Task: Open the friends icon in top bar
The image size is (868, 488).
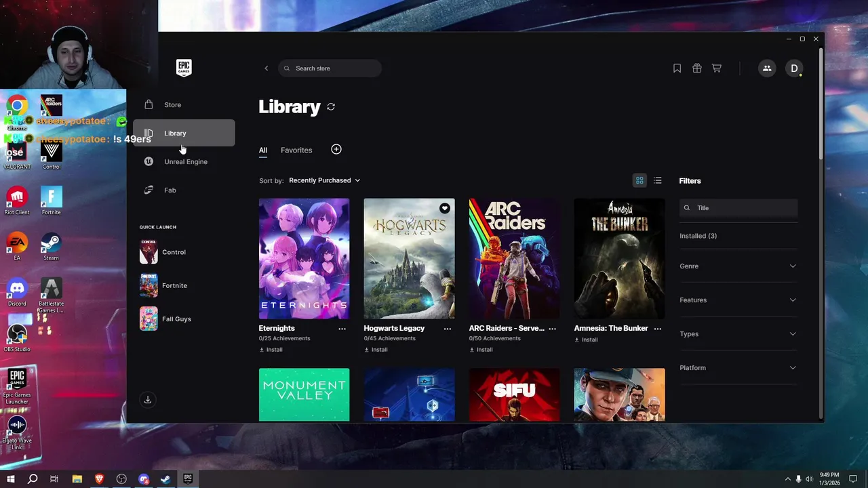Action: (x=767, y=68)
